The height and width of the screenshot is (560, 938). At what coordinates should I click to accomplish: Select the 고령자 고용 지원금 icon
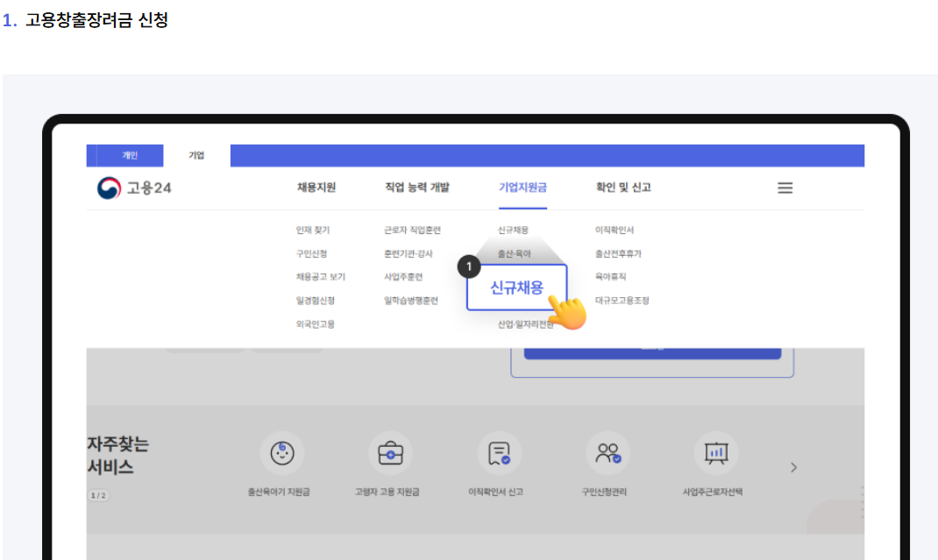390,454
